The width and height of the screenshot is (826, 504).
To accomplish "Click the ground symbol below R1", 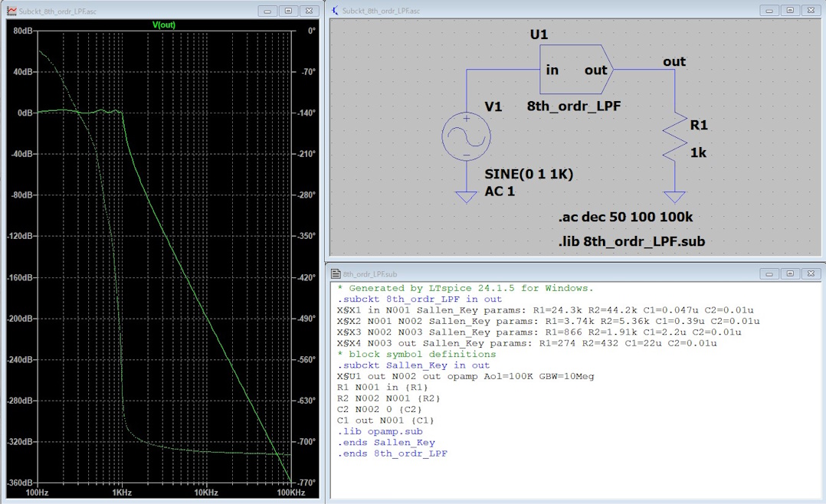I will [674, 197].
